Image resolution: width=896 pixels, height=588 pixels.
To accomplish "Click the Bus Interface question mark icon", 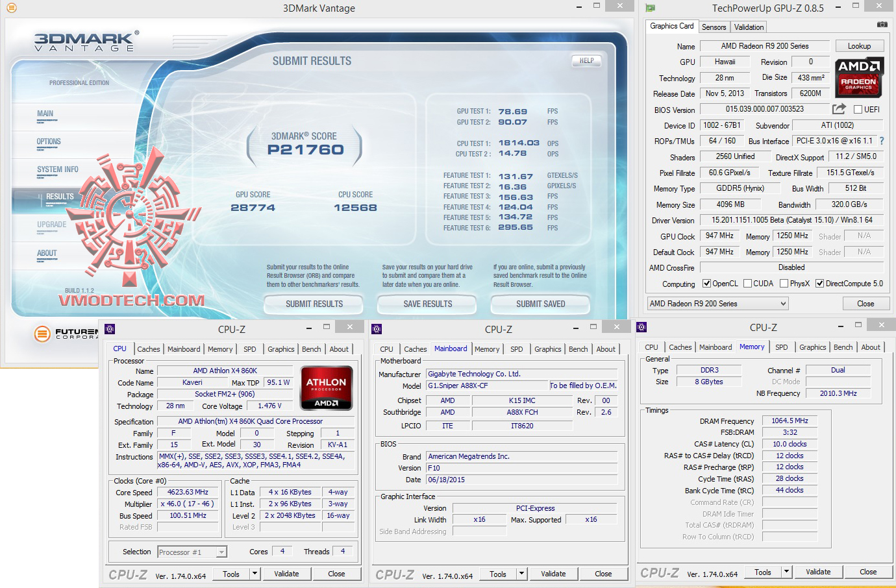I will pos(881,141).
